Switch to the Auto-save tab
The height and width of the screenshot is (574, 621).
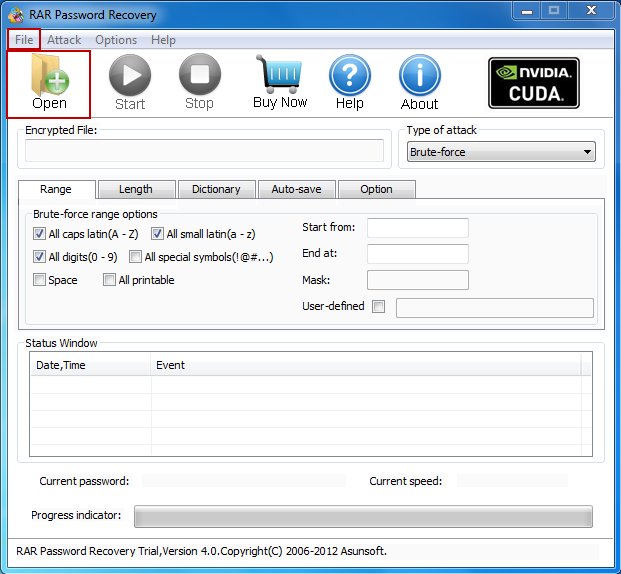click(x=296, y=189)
